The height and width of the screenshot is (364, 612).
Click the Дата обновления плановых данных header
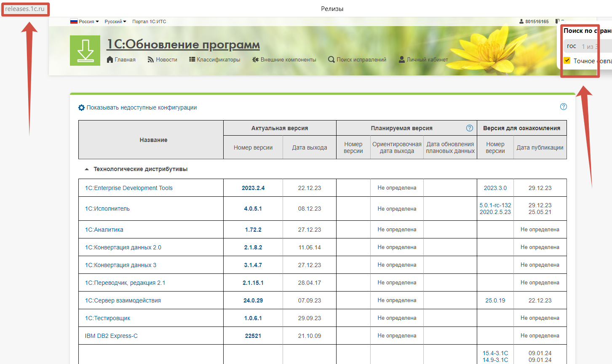tap(450, 147)
